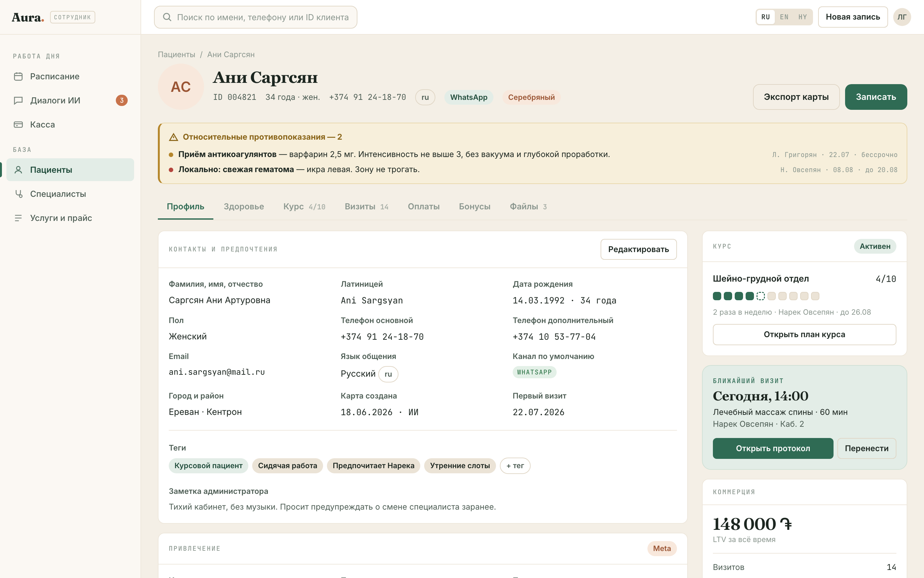Click first filled course progress square
The width and height of the screenshot is (924, 578).
(717, 296)
